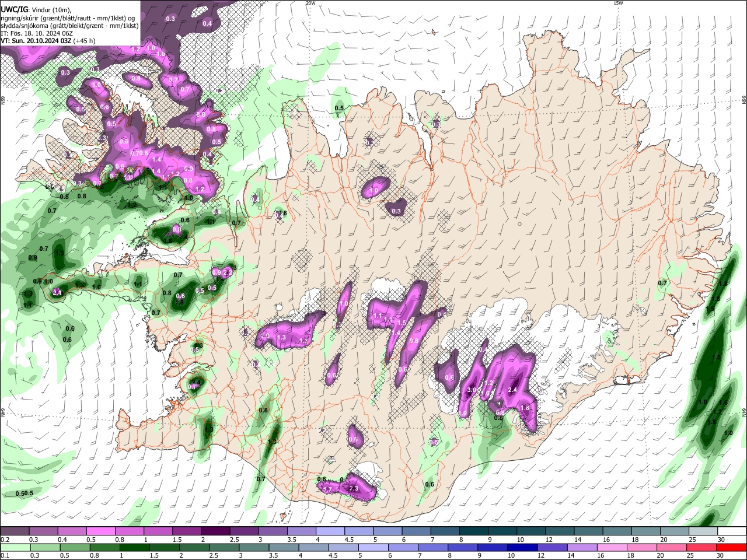This screenshot has height=560, width=747.
Task: Click the 'UWC/IG: Vindur (10m)' title text
Action: click(x=36, y=10)
